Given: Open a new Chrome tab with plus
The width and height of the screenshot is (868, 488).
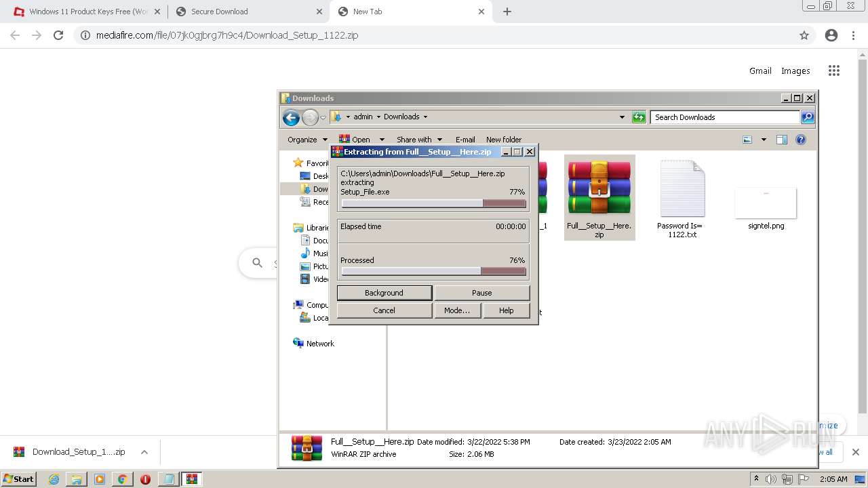Looking at the screenshot, I should click(x=507, y=12).
